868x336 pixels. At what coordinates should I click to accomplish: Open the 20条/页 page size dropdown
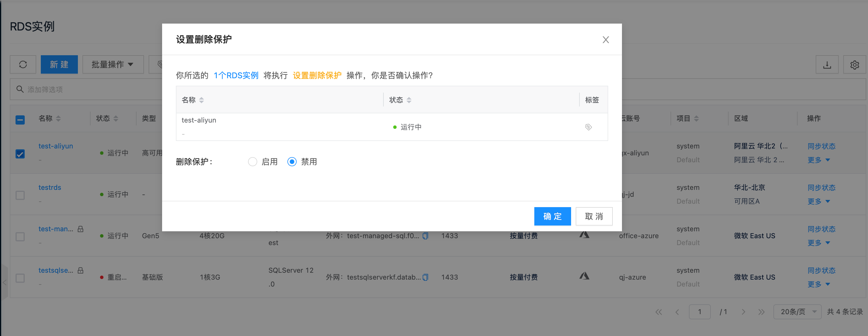797,312
